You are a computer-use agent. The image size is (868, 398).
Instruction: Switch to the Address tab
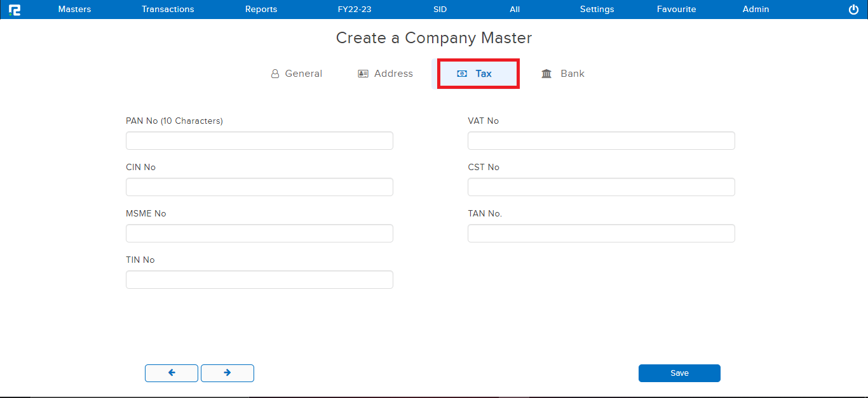coord(386,74)
